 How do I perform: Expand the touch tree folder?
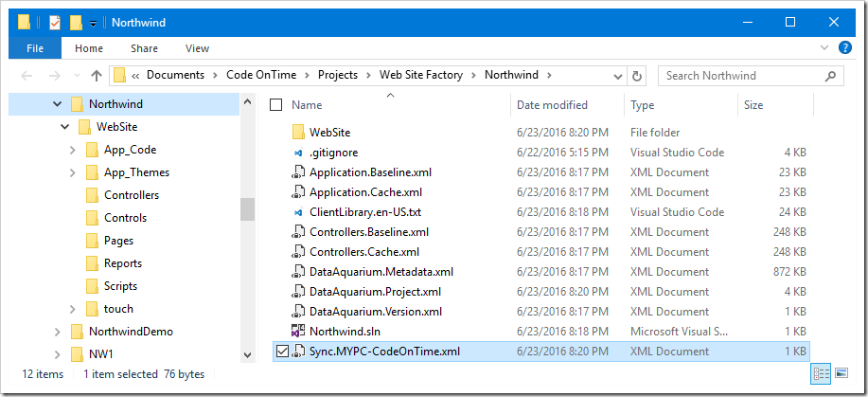[x=73, y=309]
